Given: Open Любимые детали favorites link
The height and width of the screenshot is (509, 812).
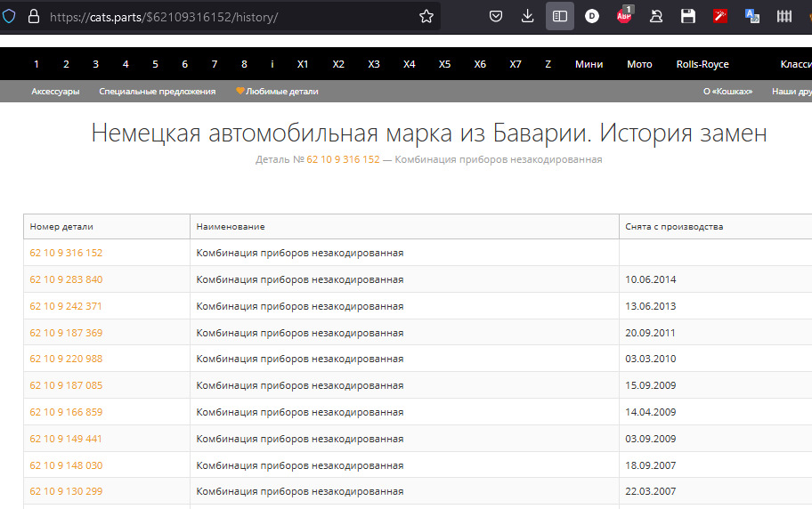Looking at the screenshot, I should pyautogui.click(x=277, y=91).
